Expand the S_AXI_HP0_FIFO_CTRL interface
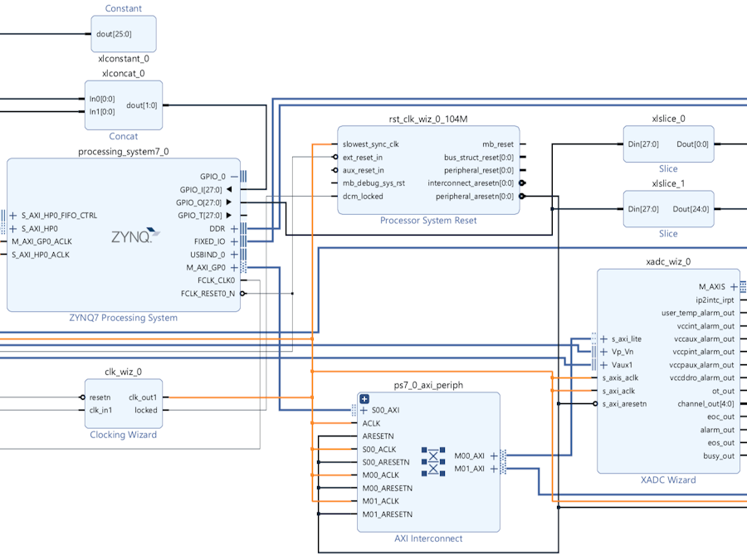 pyautogui.click(x=12, y=215)
